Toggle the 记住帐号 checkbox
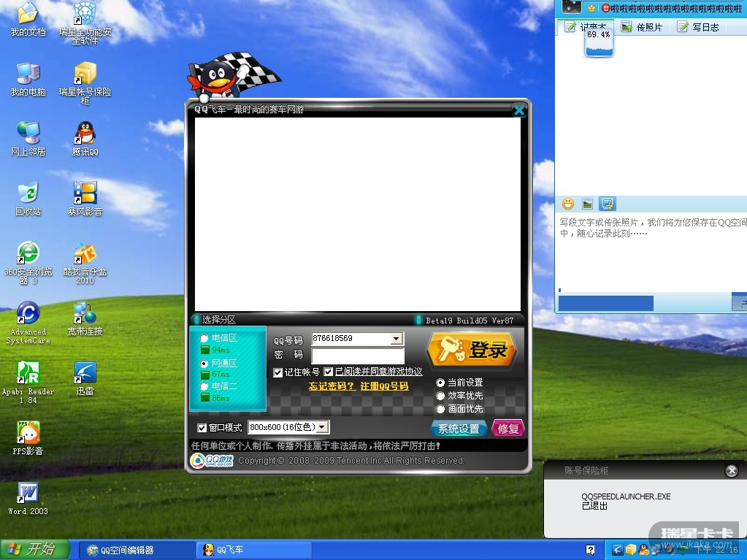This screenshot has height=560, width=747. pyautogui.click(x=277, y=372)
